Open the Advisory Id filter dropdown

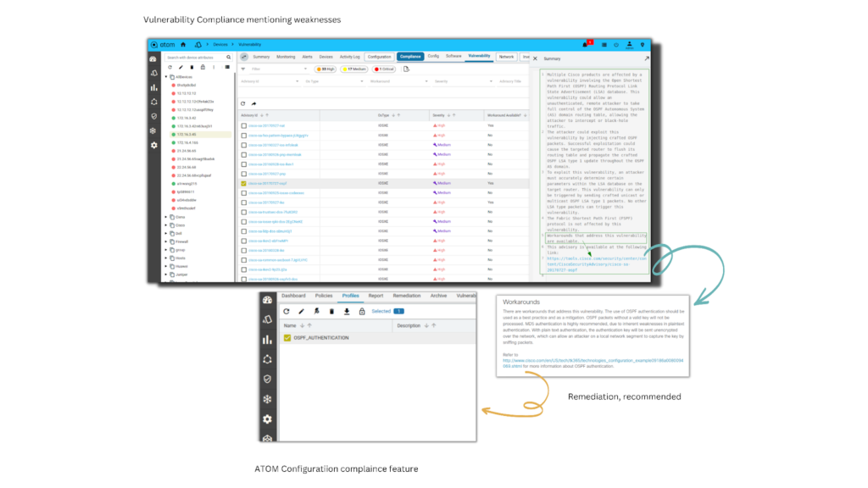(x=270, y=81)
